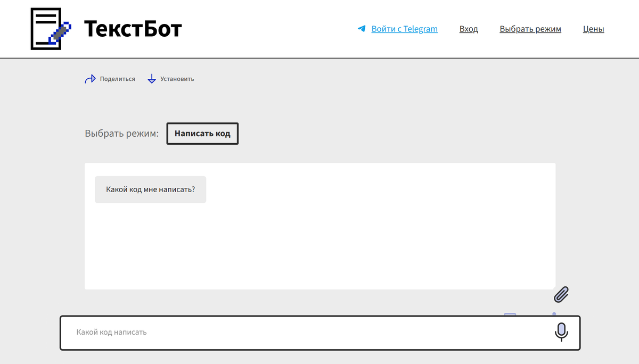This screenshot has height=364, width=639.
Task: Click the Telegram paper plane icon
Action: [362, 29]
